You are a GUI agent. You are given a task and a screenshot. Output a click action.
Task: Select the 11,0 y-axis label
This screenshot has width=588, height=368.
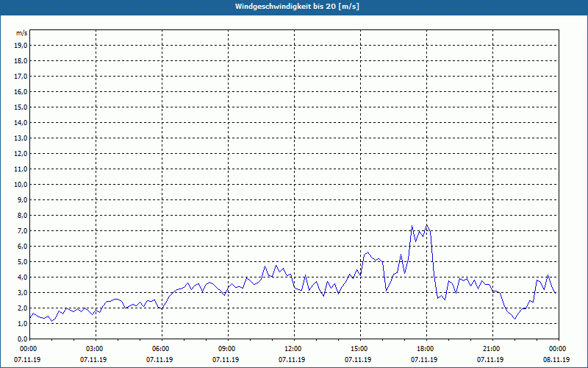(21, 169)
